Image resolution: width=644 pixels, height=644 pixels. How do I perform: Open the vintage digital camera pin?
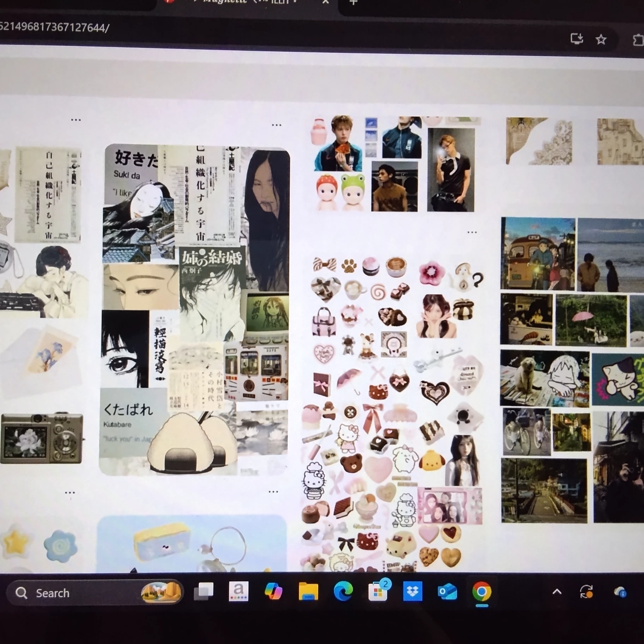(x=42, y=438)
